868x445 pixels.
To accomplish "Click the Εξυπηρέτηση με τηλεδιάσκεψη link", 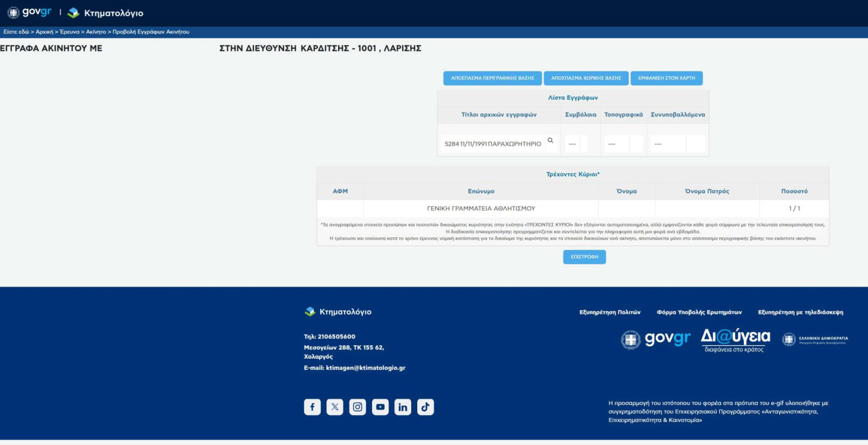I will [800, 312].
